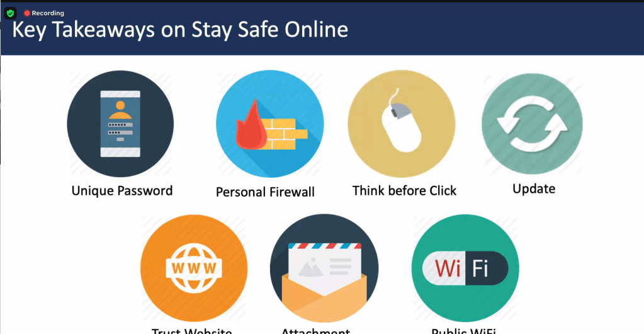Viewport: 644px width, 334px height.
Task: Select the Unique Password phone login icon
Action: pyautogui.click(x=120, y=124)
